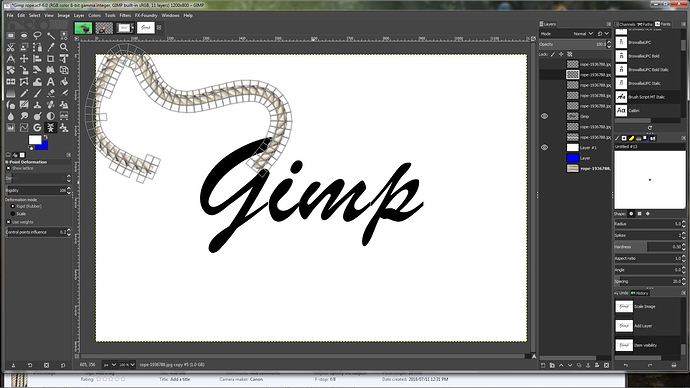Select the Free Select lasso tool
Viewport: 690px width, 388px height.
pyautogui.click(x=37, y=36)
